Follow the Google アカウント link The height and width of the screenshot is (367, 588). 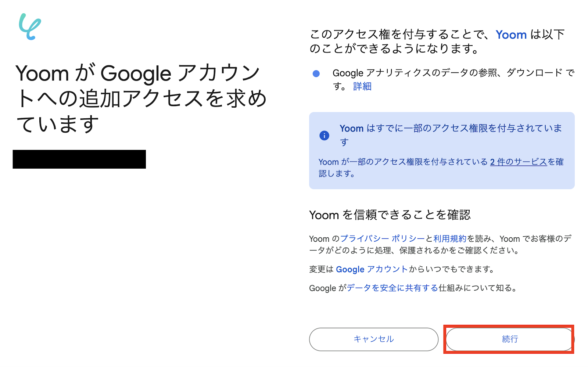click(x=372, y=269)
